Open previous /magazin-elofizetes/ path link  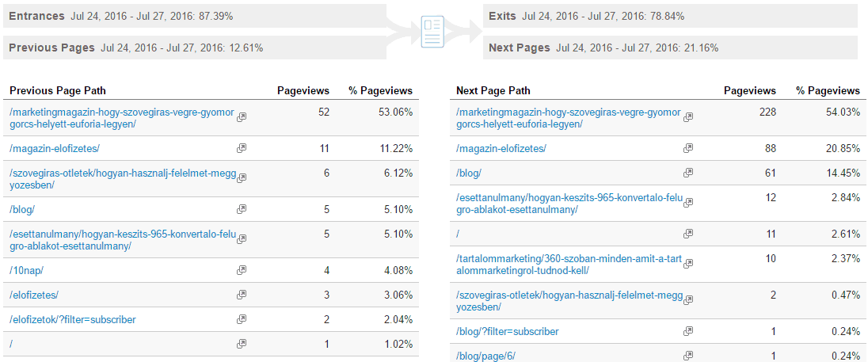55,148
